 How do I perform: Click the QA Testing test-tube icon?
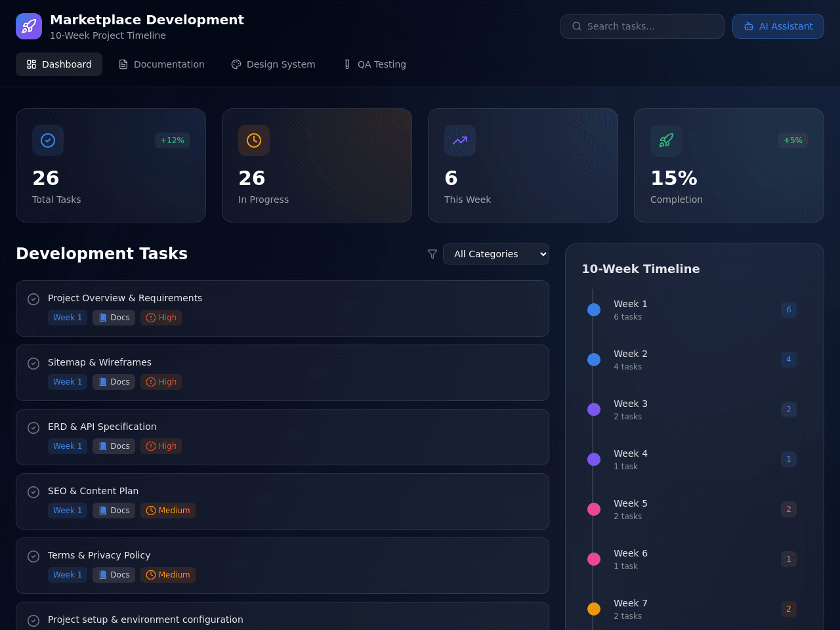347,64
